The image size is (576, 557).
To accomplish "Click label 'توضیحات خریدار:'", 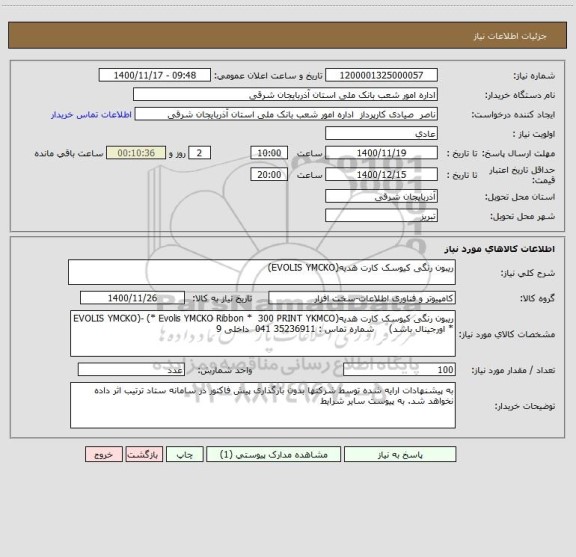I will click(525, 406).
